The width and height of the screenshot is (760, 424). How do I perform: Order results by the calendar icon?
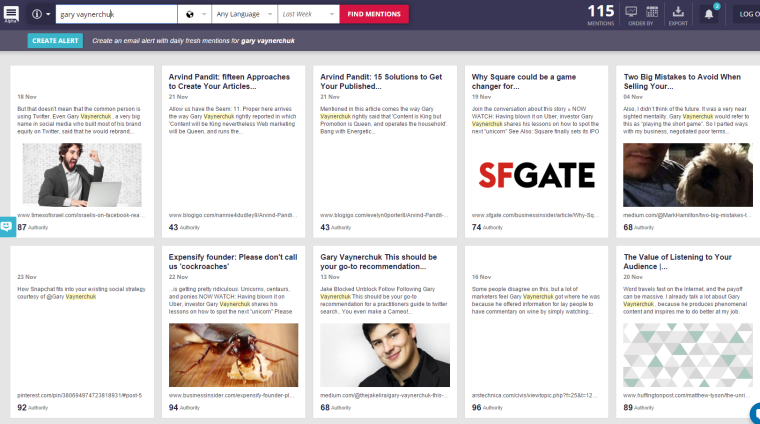coord(652,12)
